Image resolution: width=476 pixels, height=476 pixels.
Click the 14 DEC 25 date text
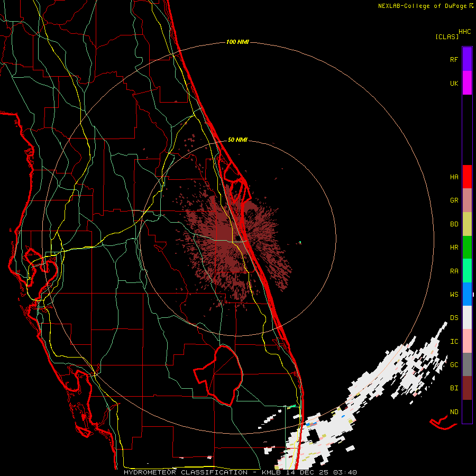tap(307, 472)
